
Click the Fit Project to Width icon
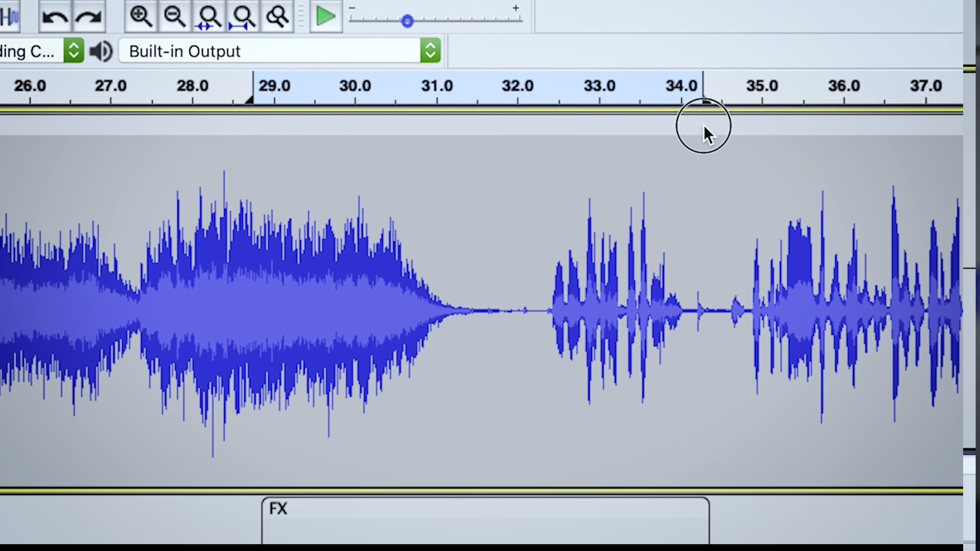point(243,16)
